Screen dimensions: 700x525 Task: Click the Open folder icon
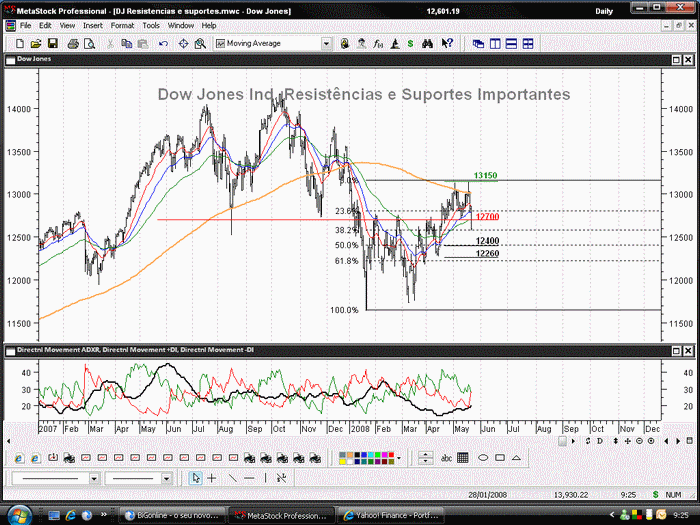click(x=36, y=44)
